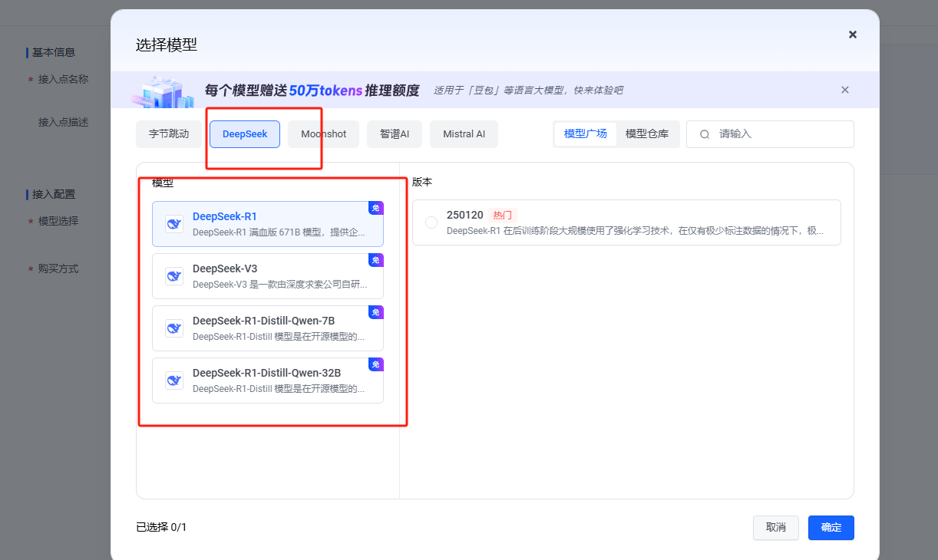
Task: Click 基本信息 section heading in background page
Action: pyautogui.click(x=54, y=52)
